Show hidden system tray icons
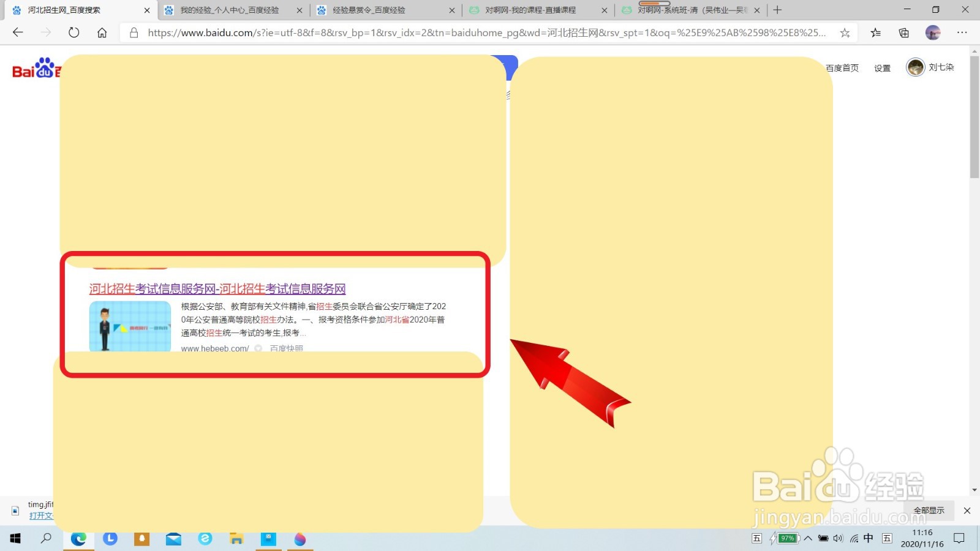 (x=808, y=538)
